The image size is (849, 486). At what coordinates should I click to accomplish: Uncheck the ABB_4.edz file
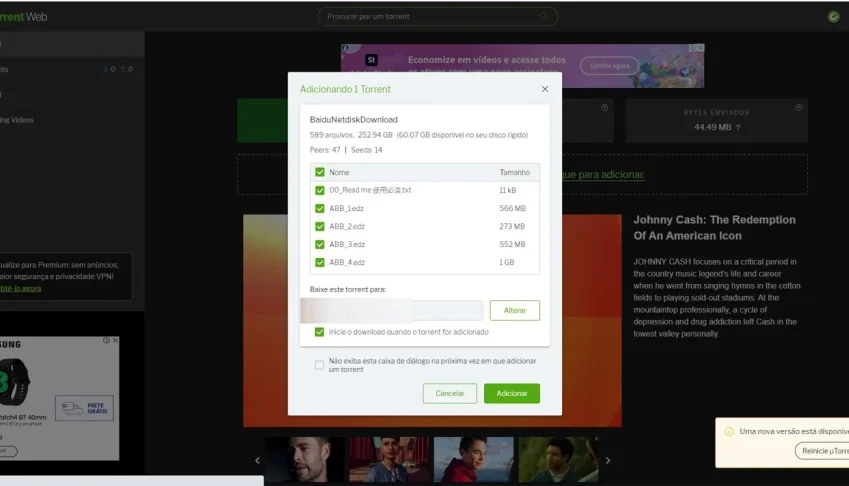point(319,262)
